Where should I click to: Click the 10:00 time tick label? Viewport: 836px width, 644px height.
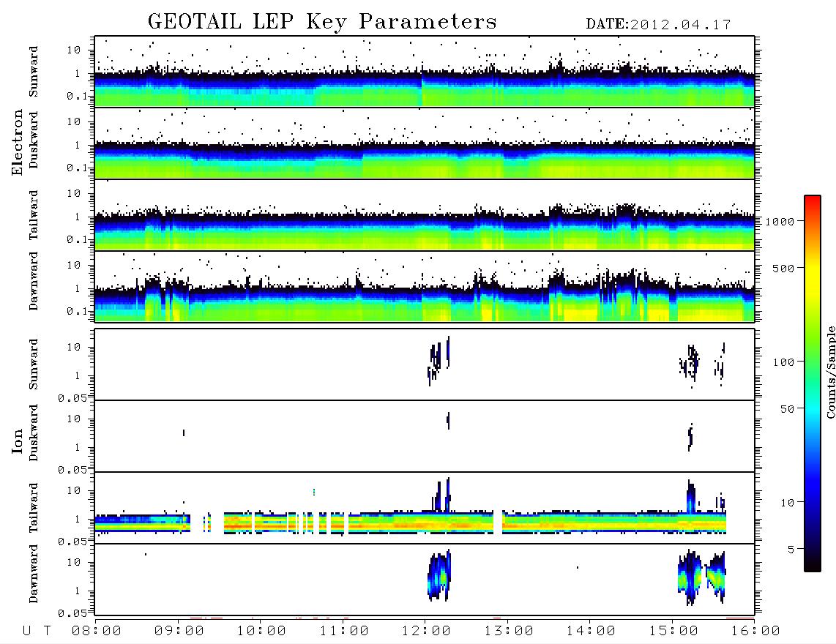[261, 631]
